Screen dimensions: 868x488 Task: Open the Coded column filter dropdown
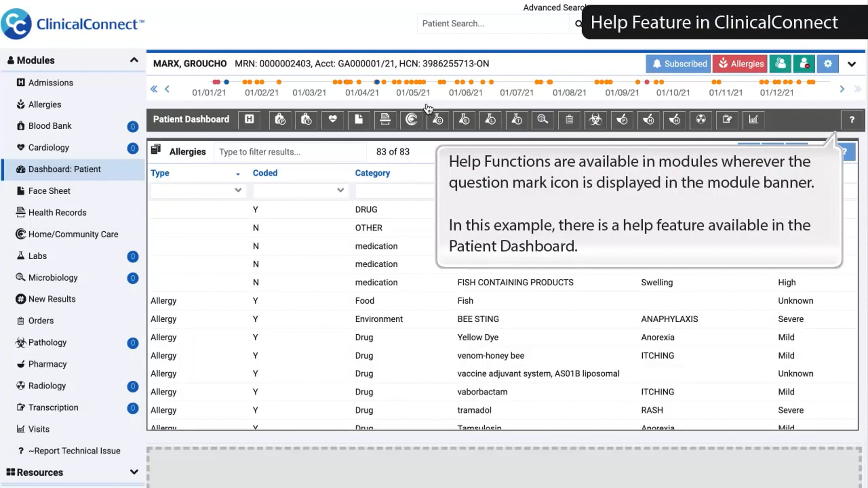(301, 191)
